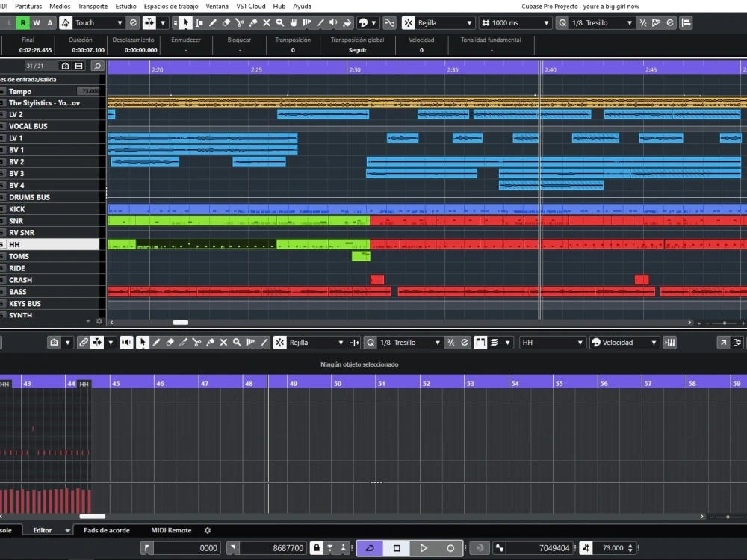Click the editor horizontal zoom slider

(728, 517)
